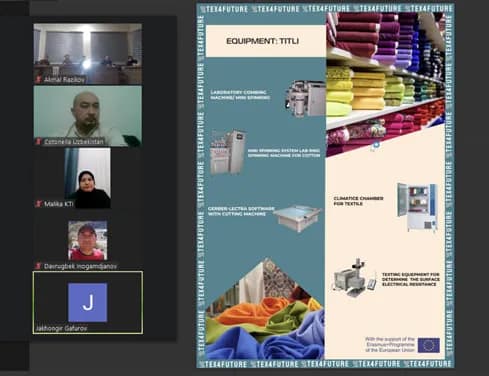Click muted mic icon beside Akmal Razikov
The height and width of the screenshot is (376, 489).
point(38,80)
